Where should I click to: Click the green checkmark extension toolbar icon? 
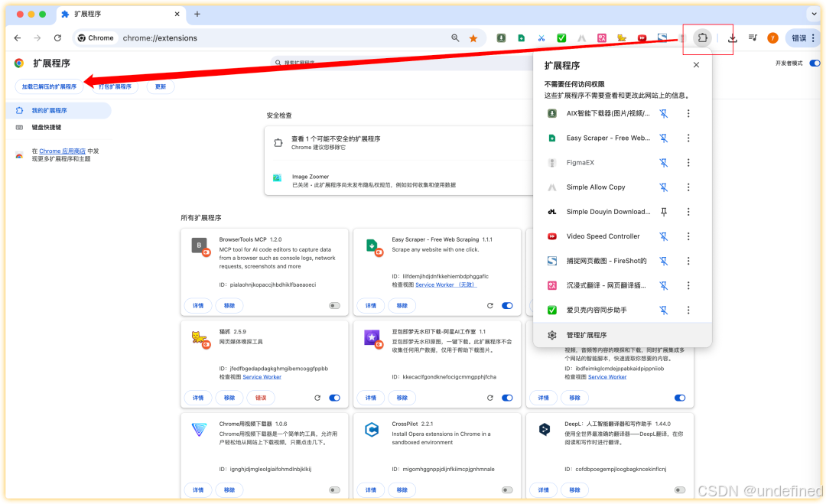pos(561,38)
